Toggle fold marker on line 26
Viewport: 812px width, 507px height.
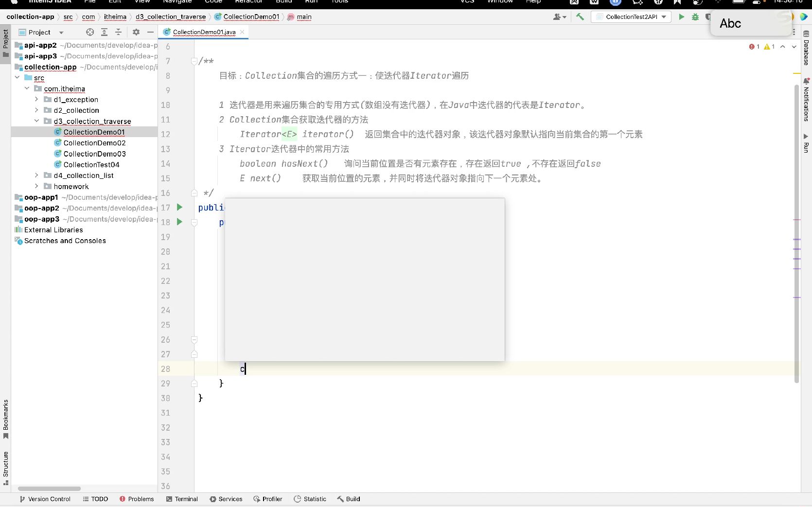[x=194, y=340]
